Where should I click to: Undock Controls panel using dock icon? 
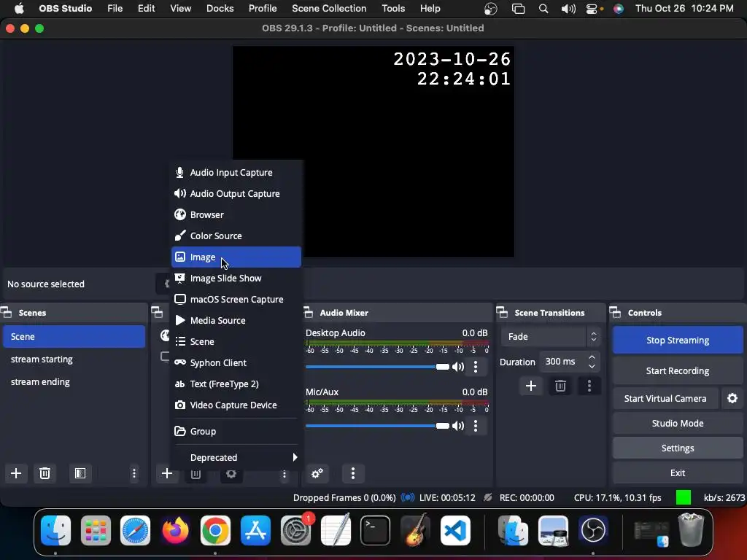click(x=616, y=313)
